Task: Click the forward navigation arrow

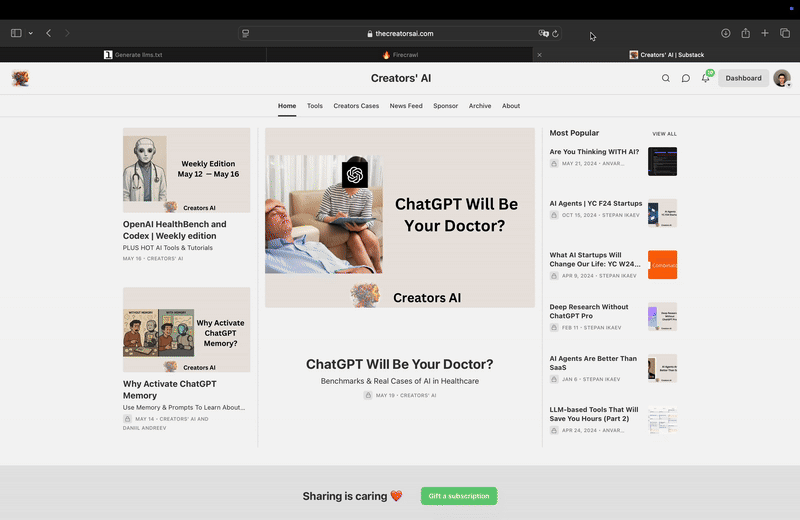Action: (x=67, y=33)
